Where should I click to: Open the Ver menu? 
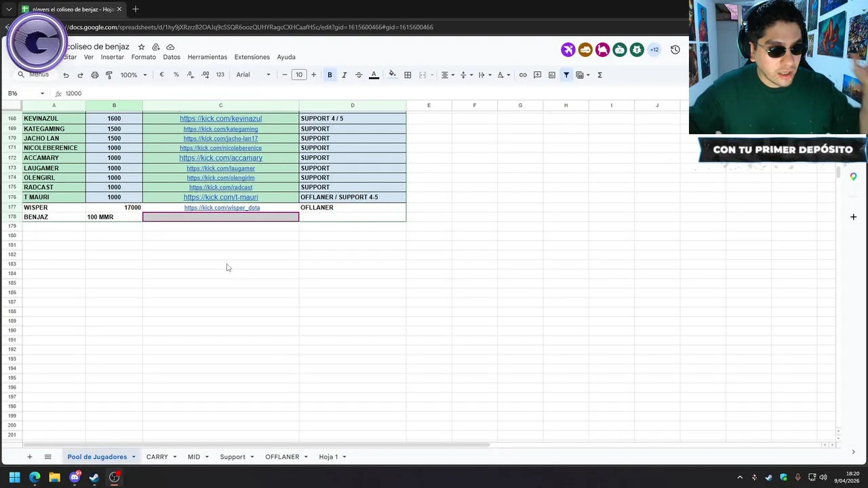[x=89, y=57]
